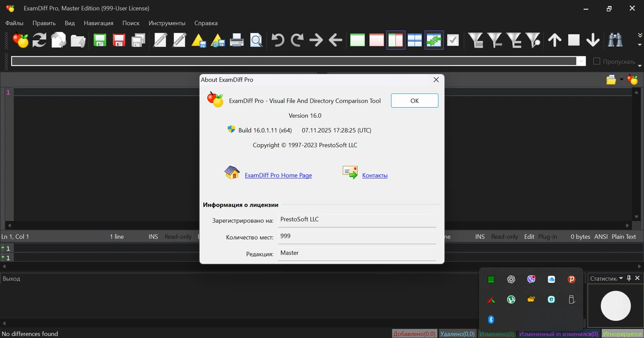Click the Redo curved arrow icon
This screenshot has height=338, width=644.
point(297,40)
